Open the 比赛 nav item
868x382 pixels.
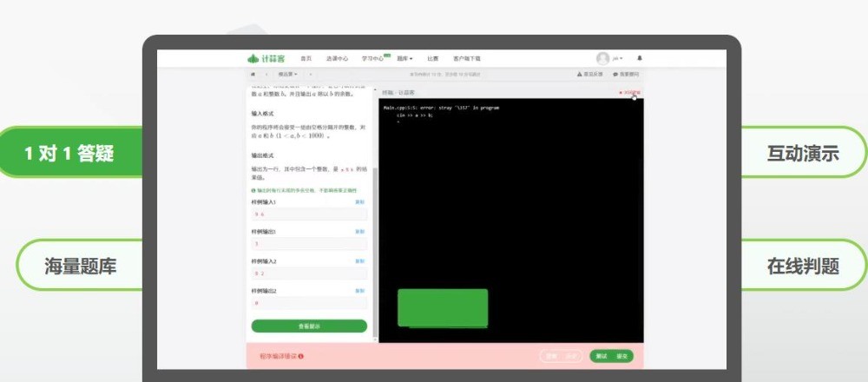[x=432, y=59]
